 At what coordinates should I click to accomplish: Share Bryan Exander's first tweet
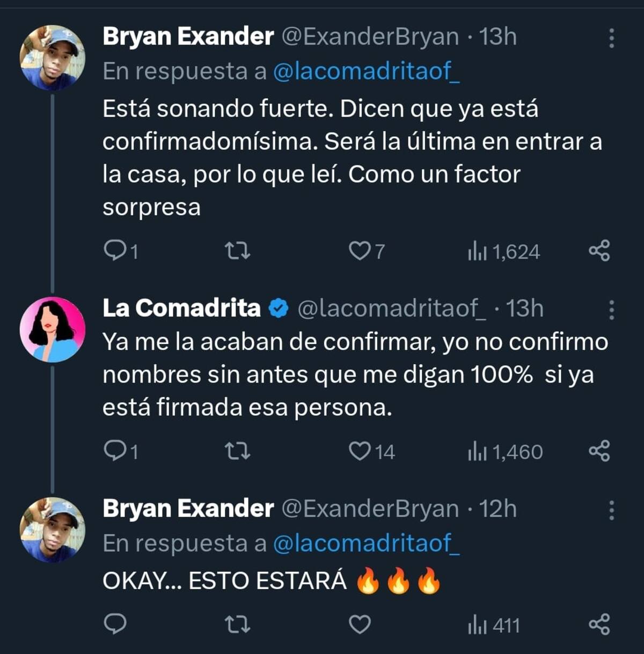click(x=599, y=251)
